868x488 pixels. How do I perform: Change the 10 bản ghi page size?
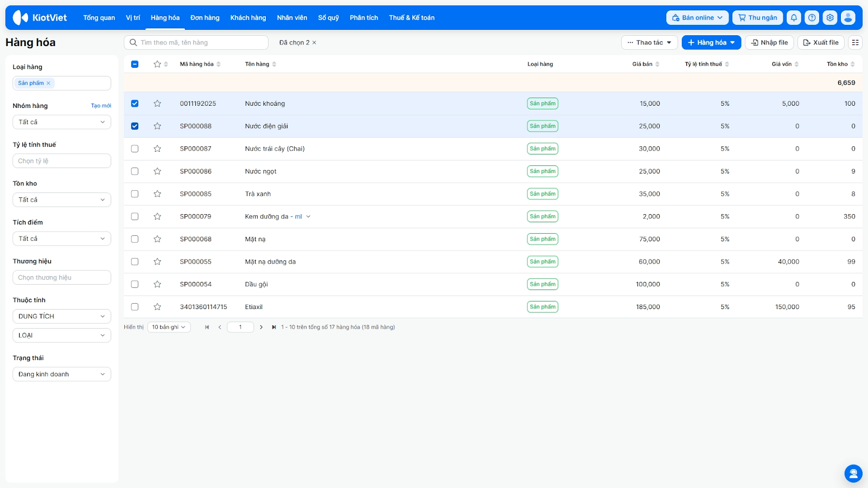[169, 327]
